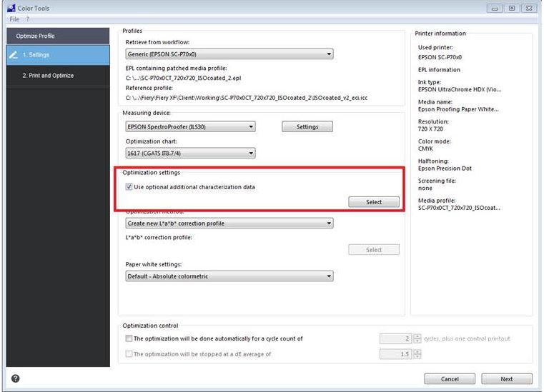
Task: Expand the Optimization method dropdown
Action: [229, 223]
